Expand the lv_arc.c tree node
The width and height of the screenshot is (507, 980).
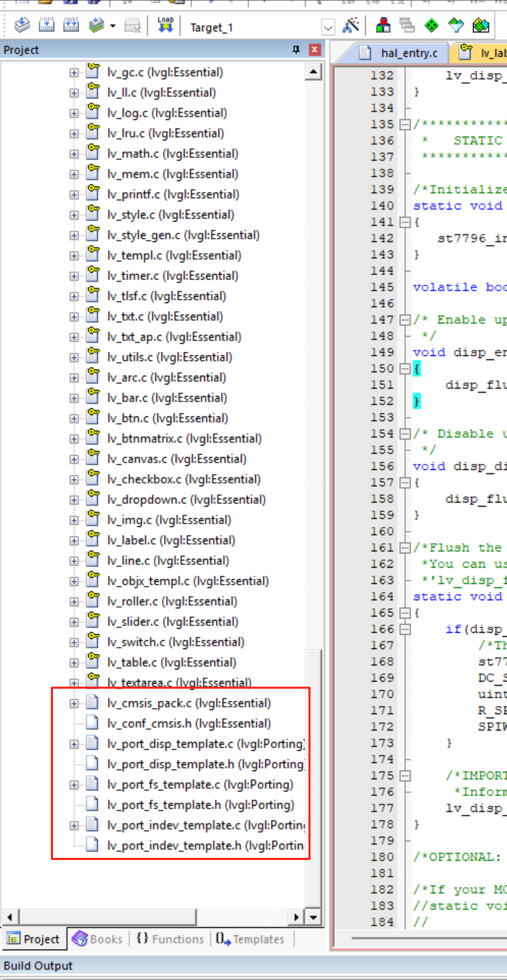click(74, 378)
